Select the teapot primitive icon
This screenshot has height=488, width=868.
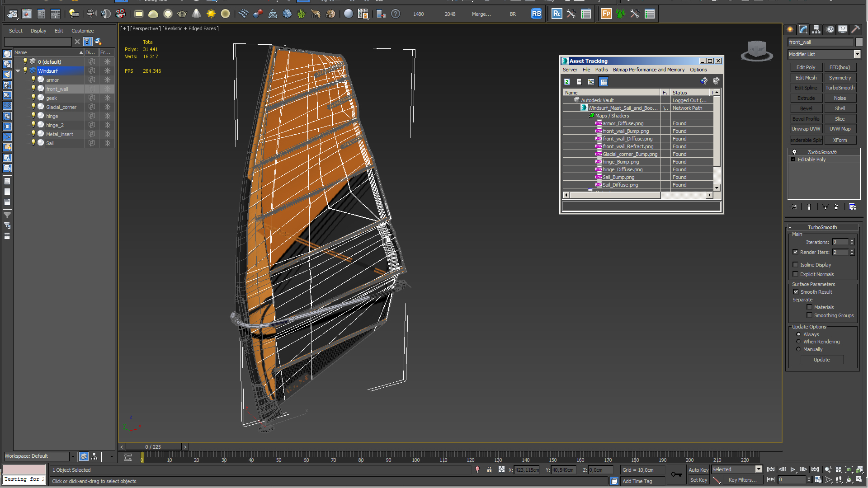pyautogui.click(x=182, y=14)
